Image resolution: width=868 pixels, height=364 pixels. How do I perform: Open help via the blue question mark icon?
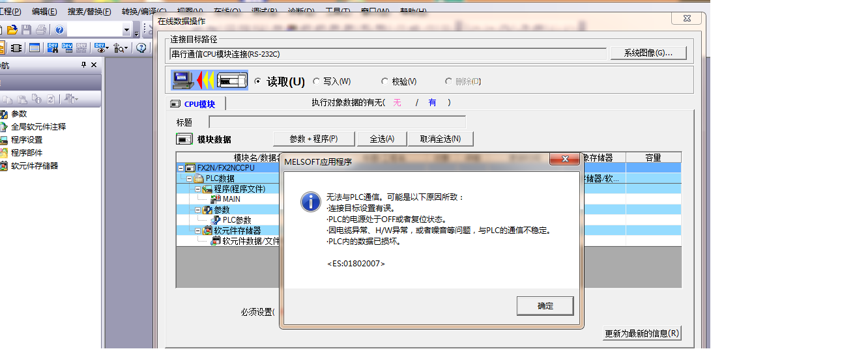(59, 30)
